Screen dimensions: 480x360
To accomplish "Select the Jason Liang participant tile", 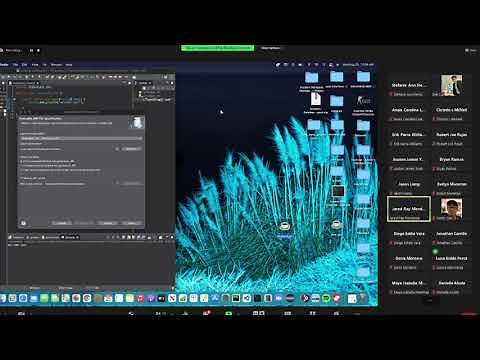I will point(409,187).
